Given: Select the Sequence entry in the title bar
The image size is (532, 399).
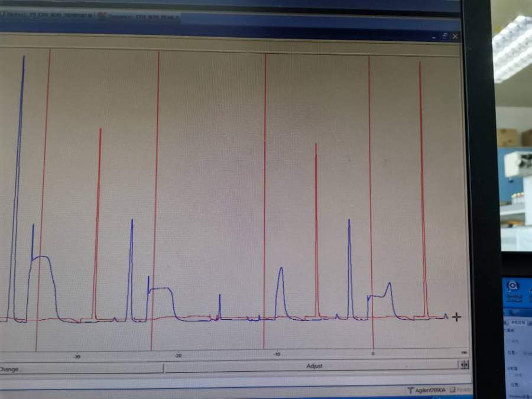Looking at the screenshot, I should (x=142, y=17).
